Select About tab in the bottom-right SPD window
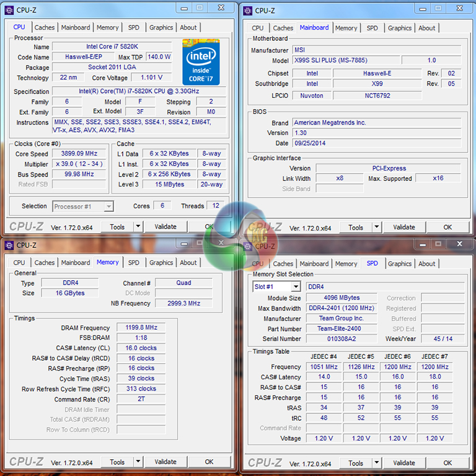The width and height of the screenshot is (476, 476). tap(426, 263)
